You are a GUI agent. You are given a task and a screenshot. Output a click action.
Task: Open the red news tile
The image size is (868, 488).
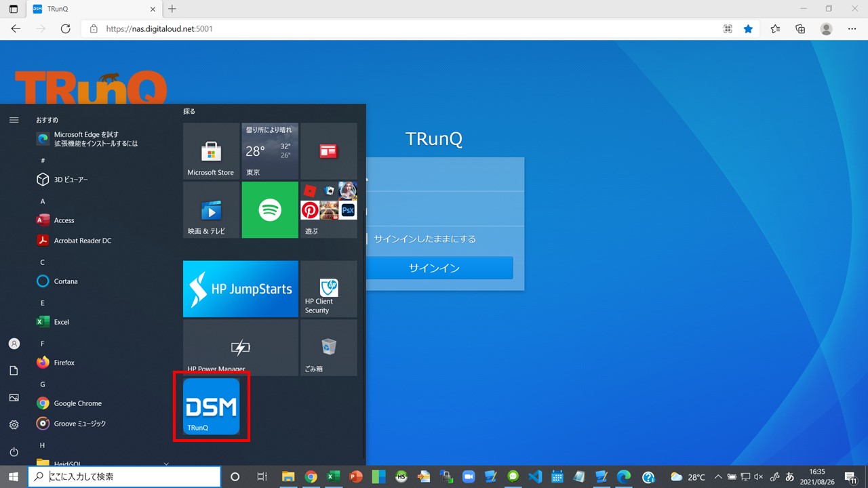pyautogui.click(x=329, y=150)
